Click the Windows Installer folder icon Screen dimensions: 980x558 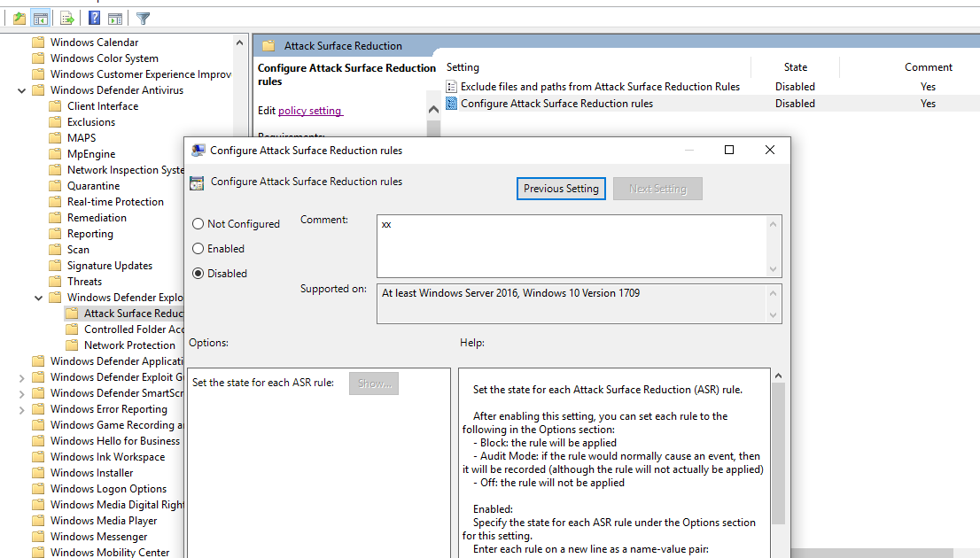click(38, 473)
